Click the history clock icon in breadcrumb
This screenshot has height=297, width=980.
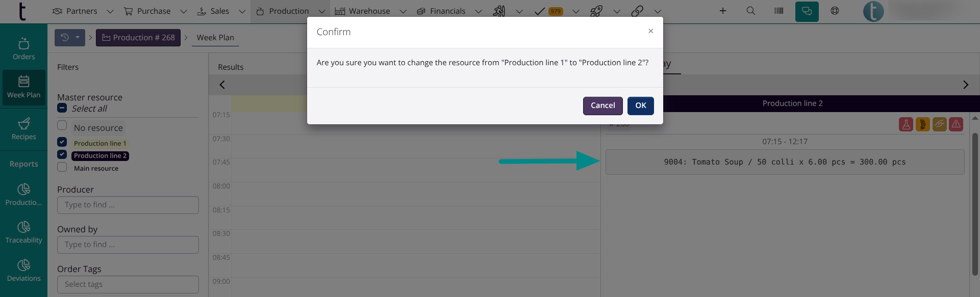pos(65,37)
